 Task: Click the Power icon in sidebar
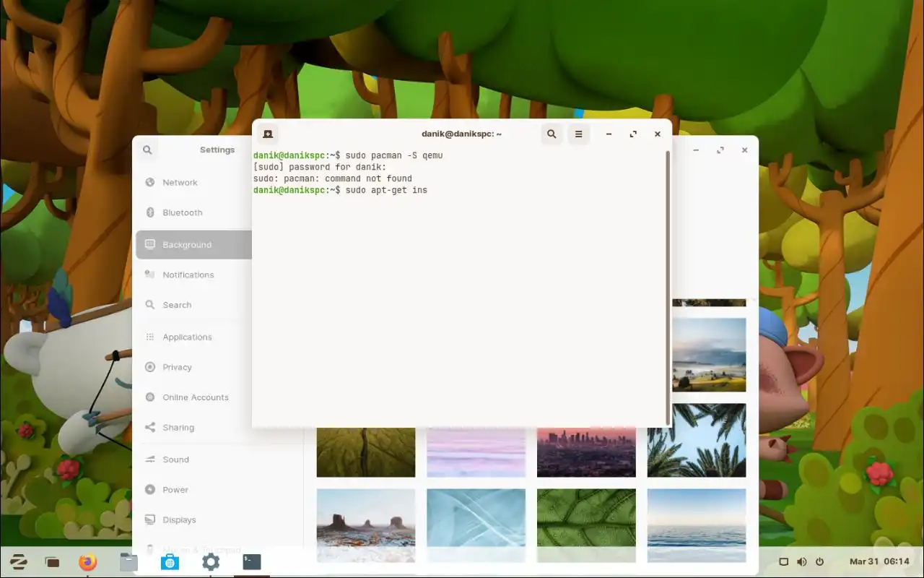150,490
